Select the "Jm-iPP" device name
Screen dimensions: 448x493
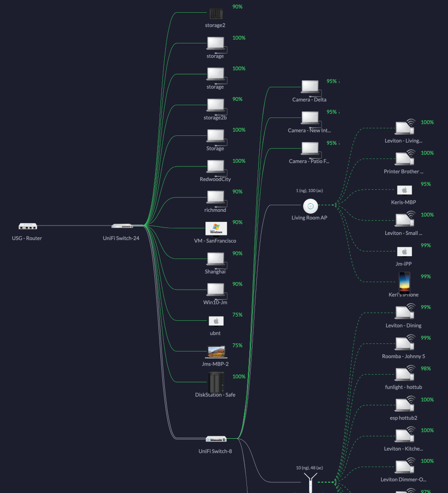(404, 264)
